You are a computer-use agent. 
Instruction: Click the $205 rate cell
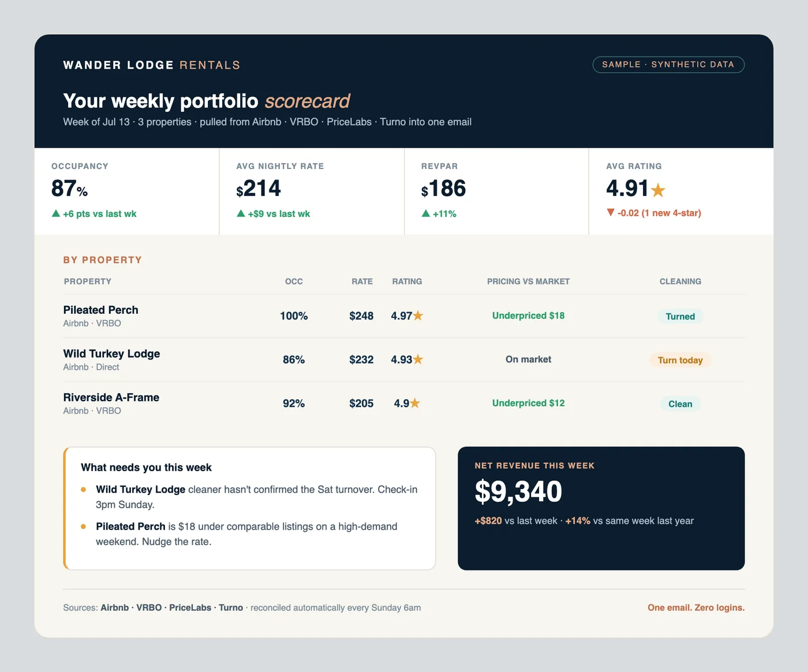tap(361, 403)
